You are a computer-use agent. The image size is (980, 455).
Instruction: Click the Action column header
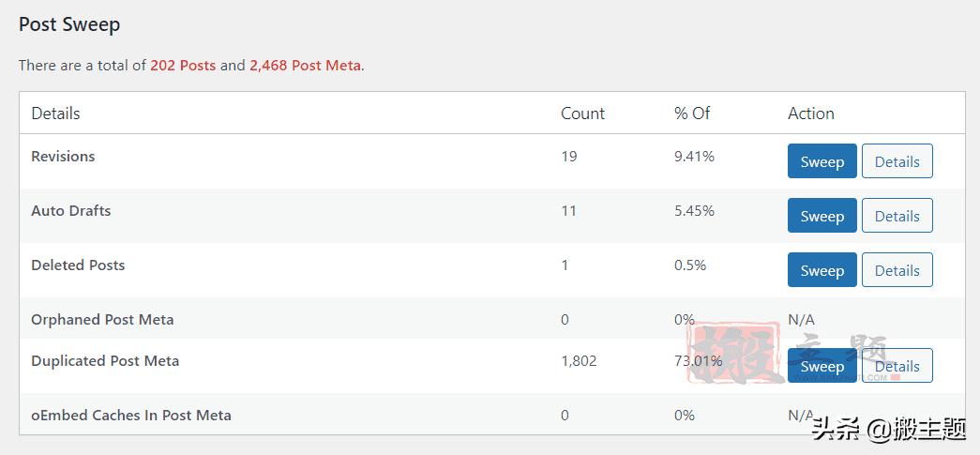[x=811, y=114]
